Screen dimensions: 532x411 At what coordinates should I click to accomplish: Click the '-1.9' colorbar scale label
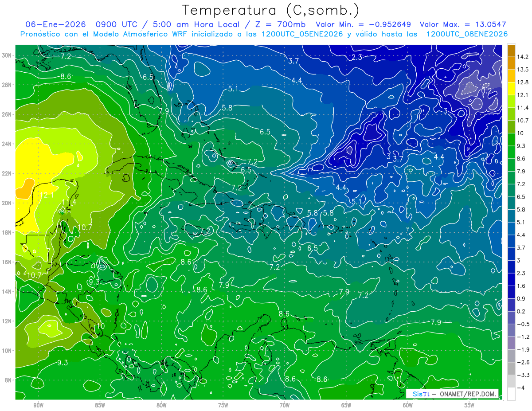tap(523, 349)
